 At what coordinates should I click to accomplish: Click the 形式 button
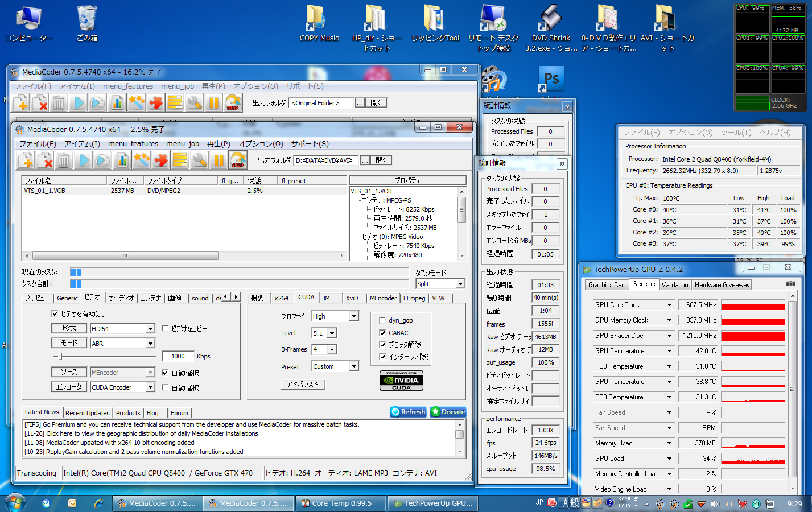[x=69, y=328]
